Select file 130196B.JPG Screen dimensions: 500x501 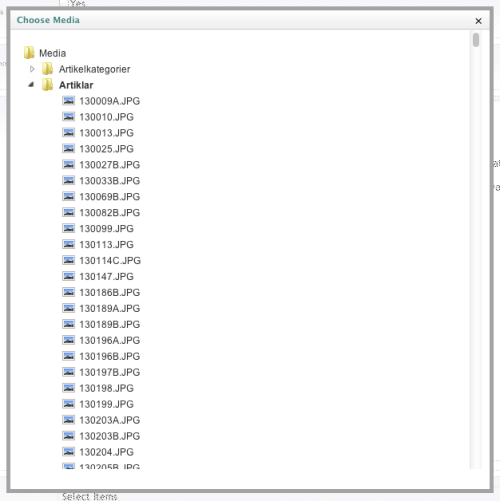coord(109,356)
